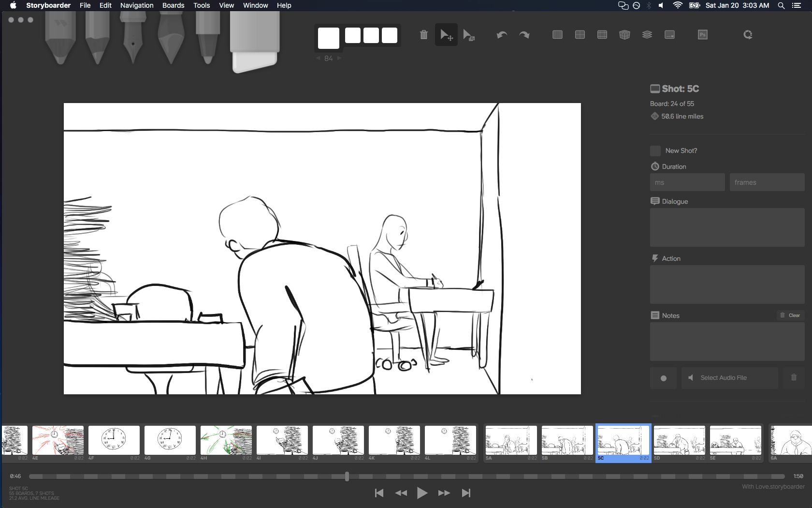The image size is (812, 508).
Task: Open the File menu
Action: (85, 5)
